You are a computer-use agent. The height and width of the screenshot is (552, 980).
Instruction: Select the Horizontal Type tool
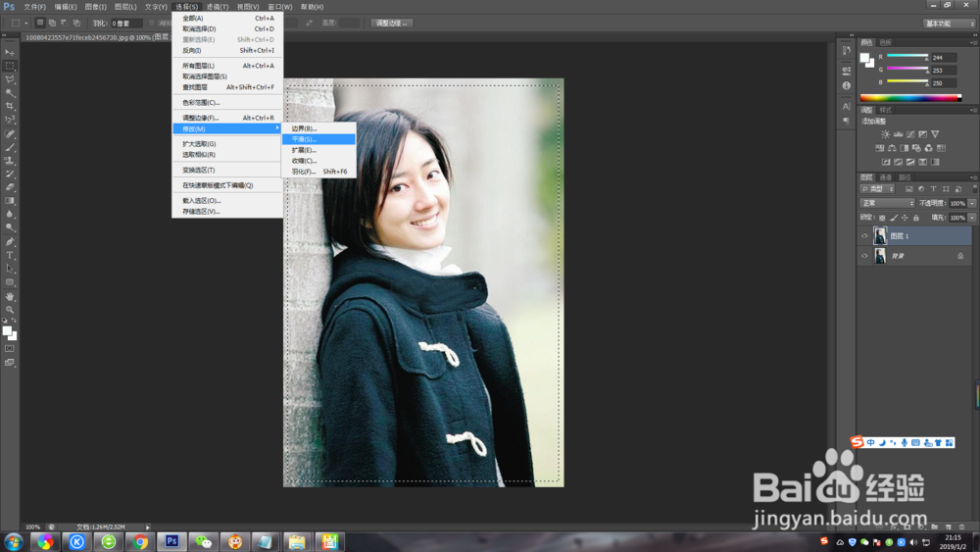[x=10, y=255]
